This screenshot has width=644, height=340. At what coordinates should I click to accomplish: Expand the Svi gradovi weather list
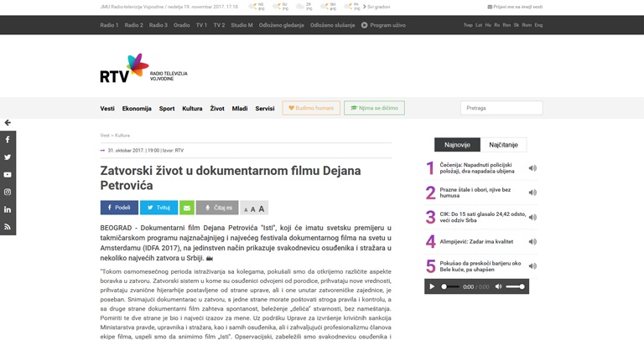[x=377, y=7]
